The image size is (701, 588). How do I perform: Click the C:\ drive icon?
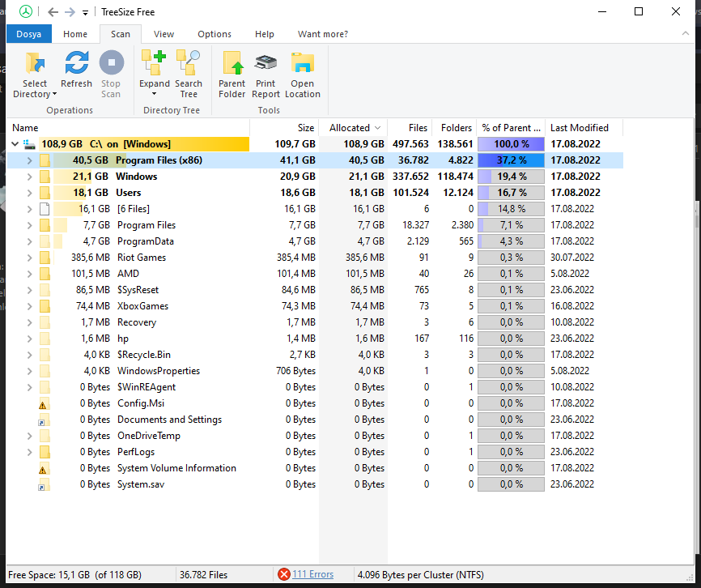click(29, 144)
